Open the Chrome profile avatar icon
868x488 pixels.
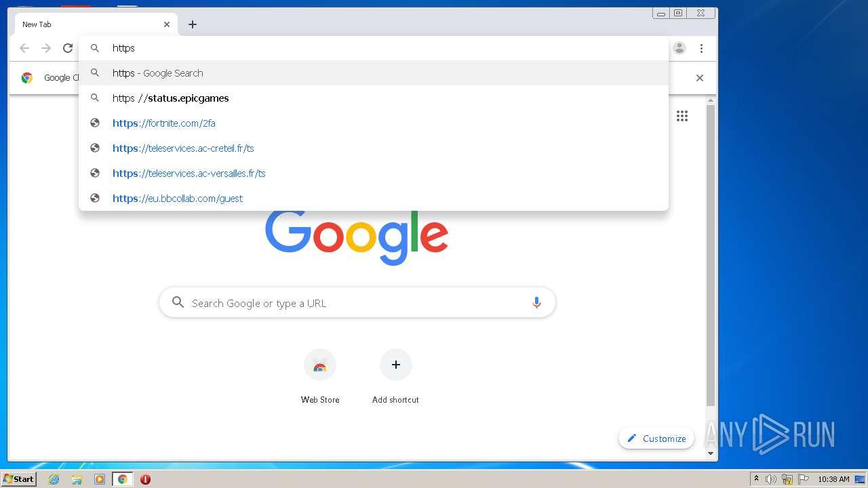tap(679, 48)
